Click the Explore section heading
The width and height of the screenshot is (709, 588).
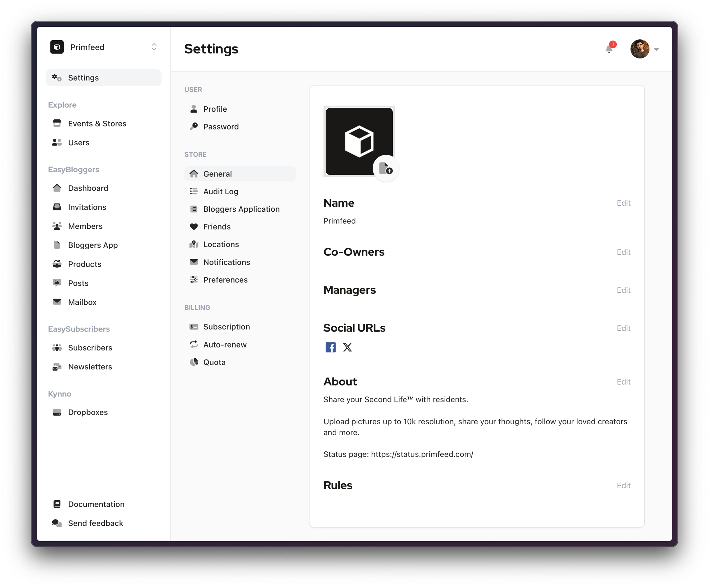(62, 105)
